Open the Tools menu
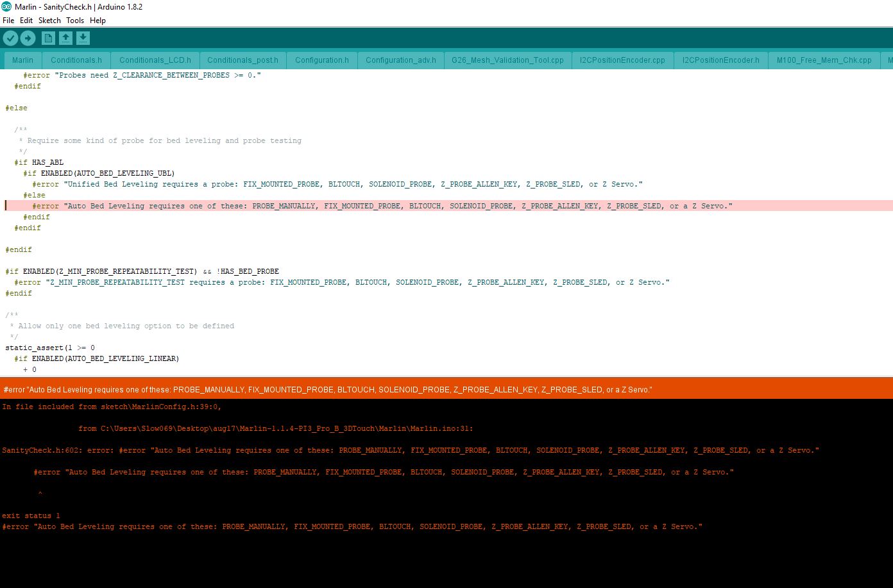 coord(75,21)
